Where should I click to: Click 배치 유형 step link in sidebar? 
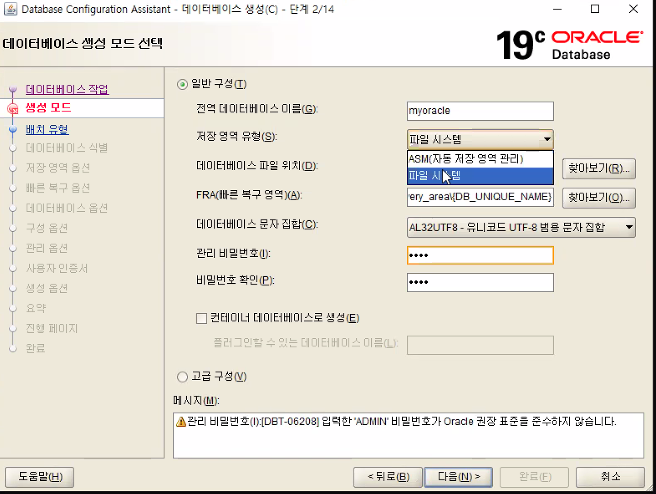(x=47, y=129)
